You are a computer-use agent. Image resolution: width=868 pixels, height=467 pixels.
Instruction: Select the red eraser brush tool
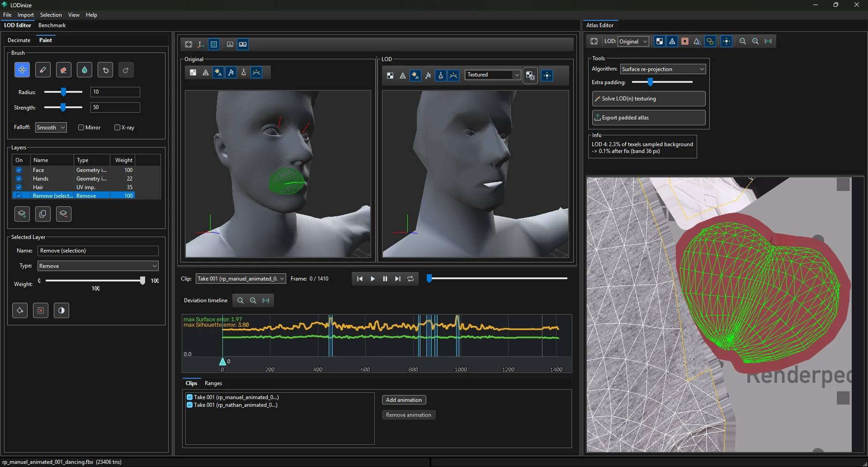(64, 70)
